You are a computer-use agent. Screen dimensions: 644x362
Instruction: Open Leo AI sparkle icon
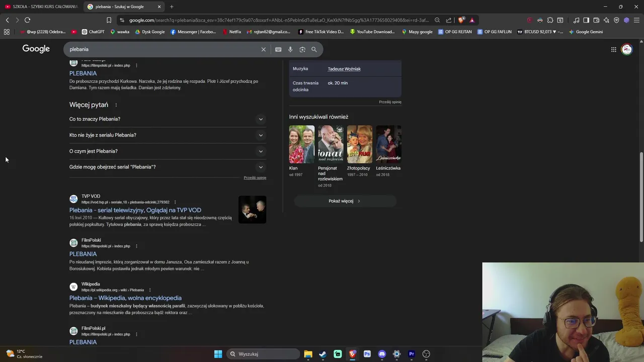(606, 20)
